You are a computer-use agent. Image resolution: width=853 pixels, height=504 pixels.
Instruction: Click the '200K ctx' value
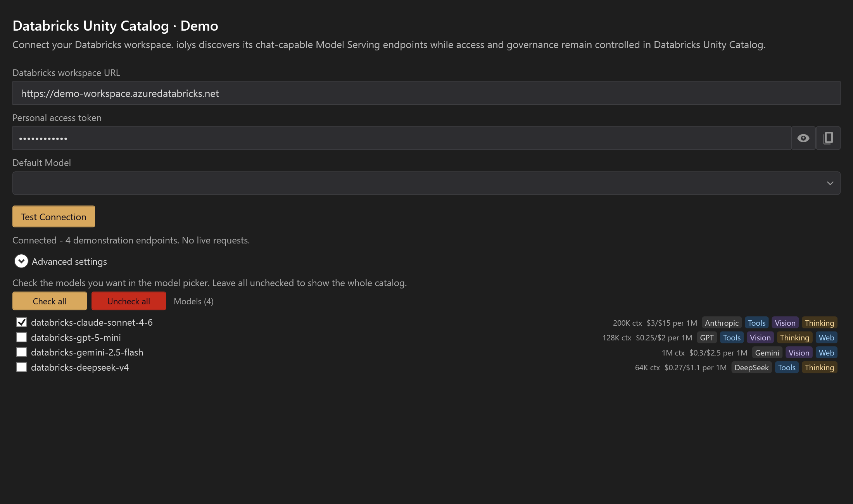(x=627, y=323)
